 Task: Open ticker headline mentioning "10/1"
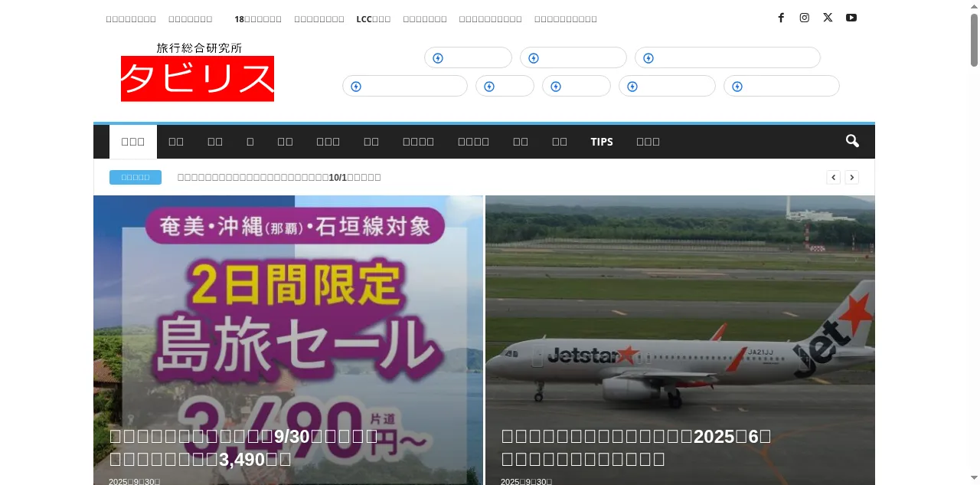pos(279,177)
